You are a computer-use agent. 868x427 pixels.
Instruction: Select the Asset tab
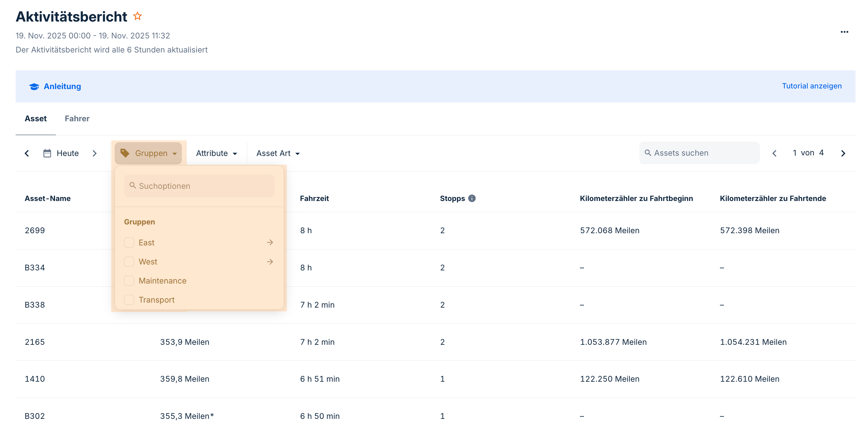[x=36, y=119]
